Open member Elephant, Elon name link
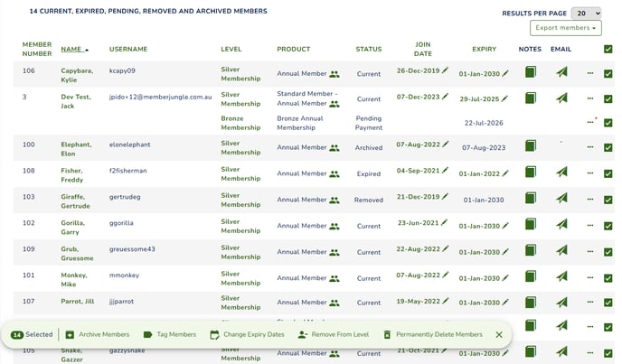Viewport: 622px width, 364px height. pyautogui.click(x=76, y=149)
